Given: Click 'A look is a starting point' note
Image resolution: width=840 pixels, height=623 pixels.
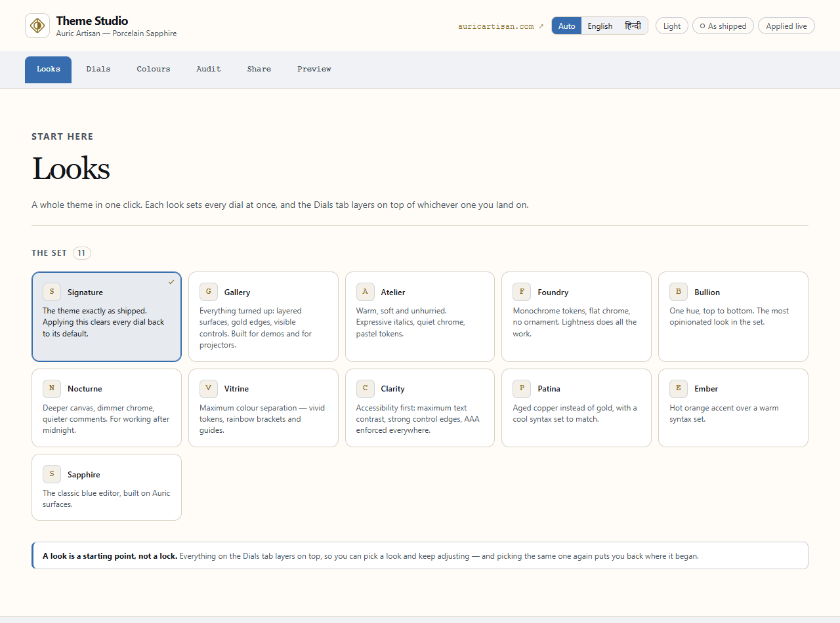Looking at the screenshot, I should 420,555.
